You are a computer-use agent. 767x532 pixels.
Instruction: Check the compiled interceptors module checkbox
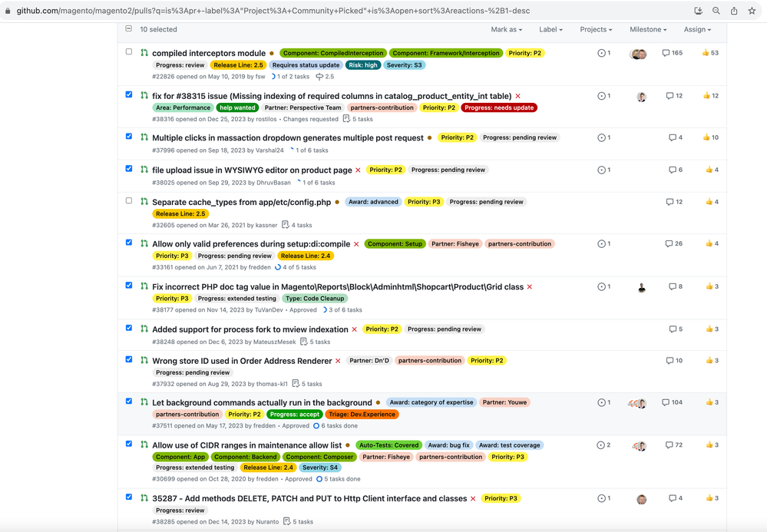click(128, 52)
